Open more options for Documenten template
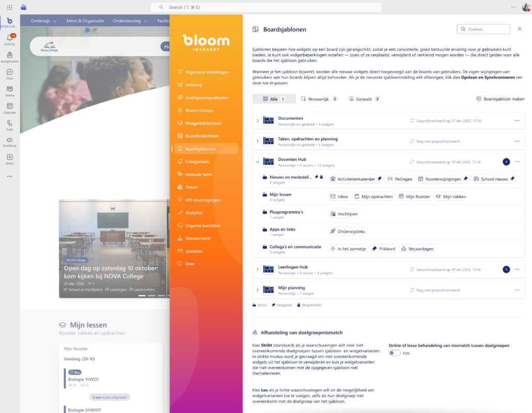The height and width of the screenshot is (413, 532). (x=517, y=120)
